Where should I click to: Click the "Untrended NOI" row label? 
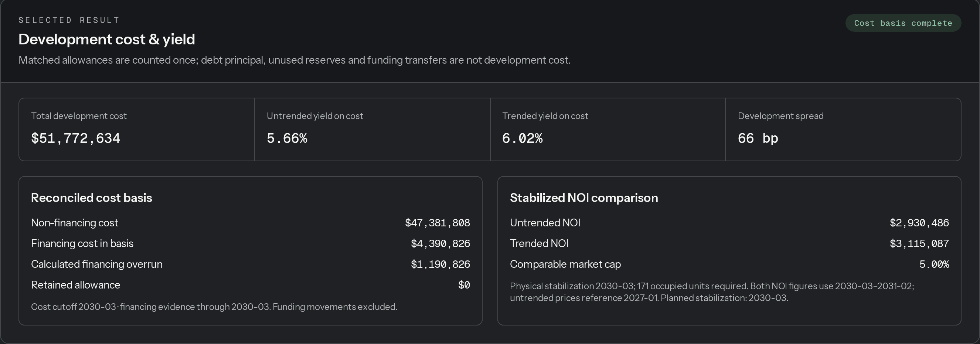click(x=545, y=222)
